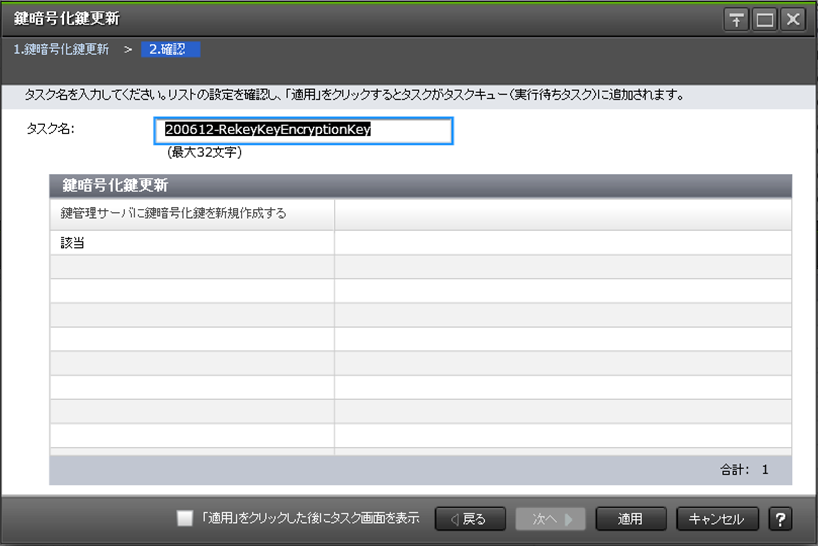Cancel with the キャンセル button
Image resolution: width=818 pixels, height=546 pixels.
(717, 519)
